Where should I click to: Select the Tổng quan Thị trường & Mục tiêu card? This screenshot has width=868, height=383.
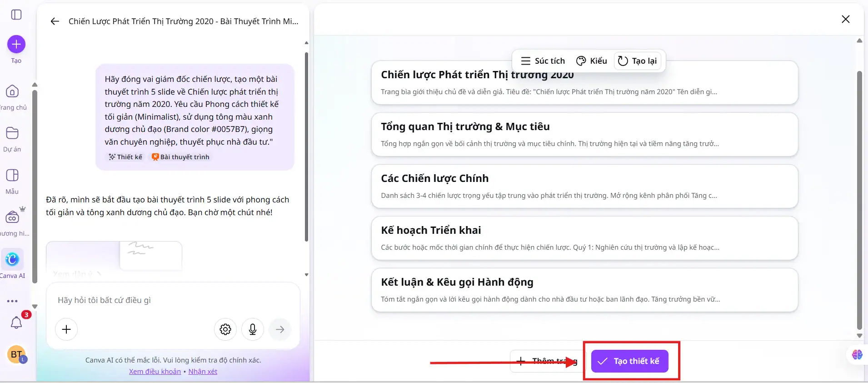click(x=584, y=135)
